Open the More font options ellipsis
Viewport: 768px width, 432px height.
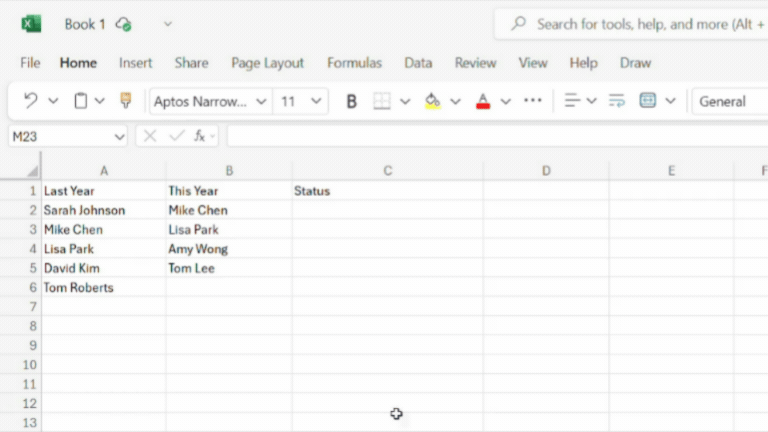532,100
